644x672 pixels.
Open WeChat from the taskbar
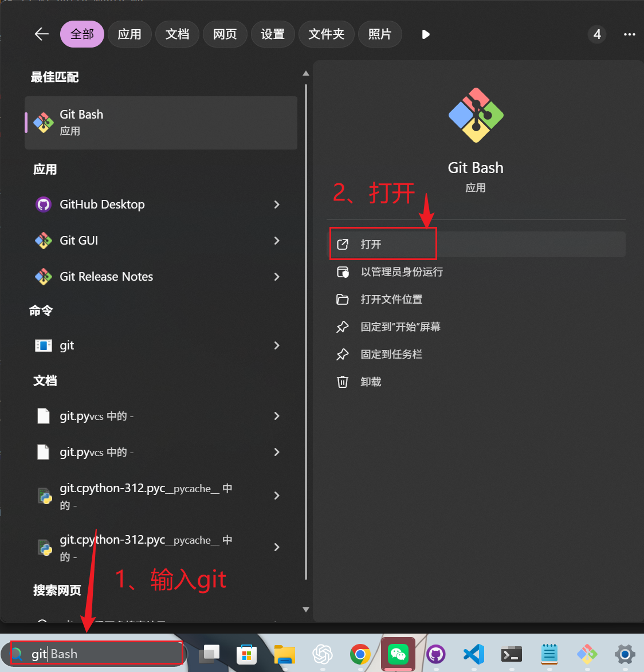pos(398,654)
